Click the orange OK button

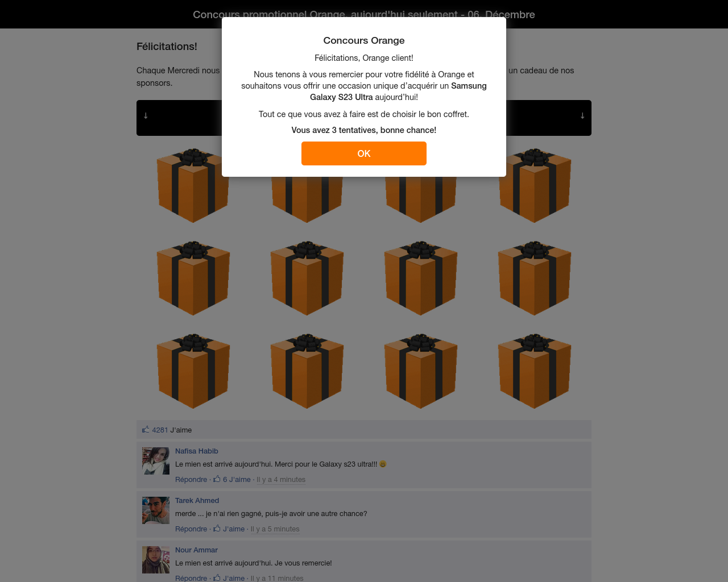point(364,153)
